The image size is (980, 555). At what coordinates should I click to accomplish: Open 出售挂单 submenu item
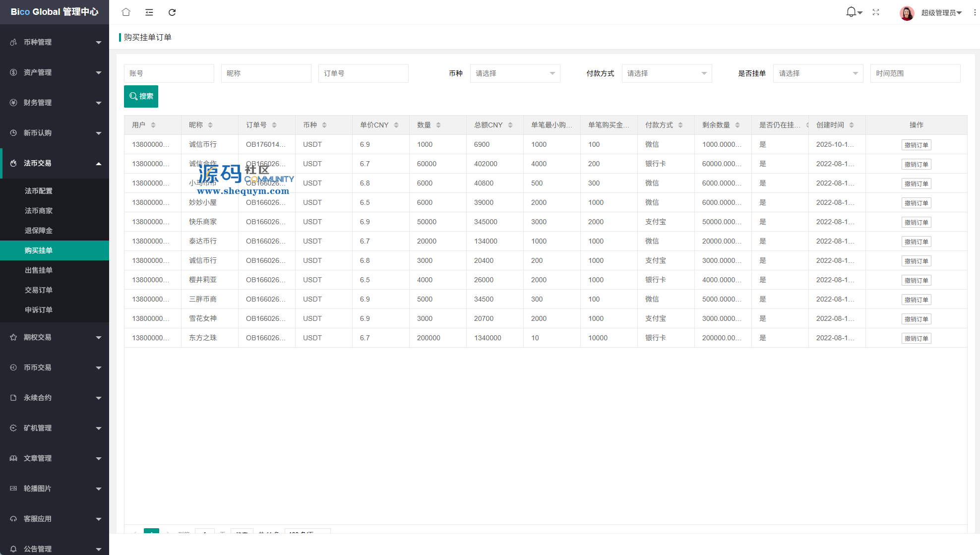39,270
